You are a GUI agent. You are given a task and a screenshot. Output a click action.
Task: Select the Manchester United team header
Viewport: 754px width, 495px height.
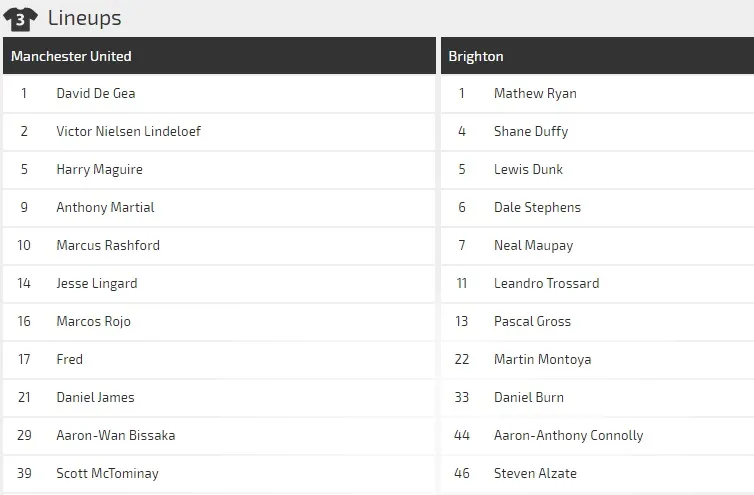[71, 56]
